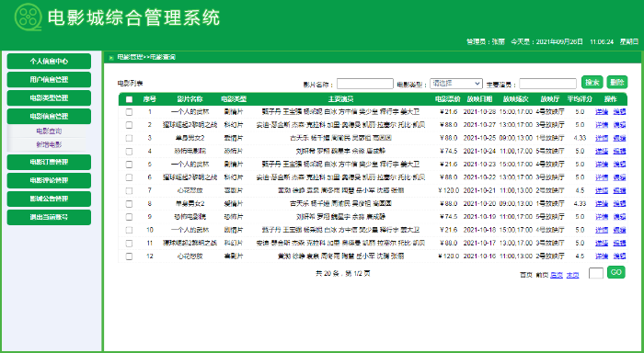Mark the checkbox for row 9
644x353 pixels.
pyautogui.click(x=129, y=217)
